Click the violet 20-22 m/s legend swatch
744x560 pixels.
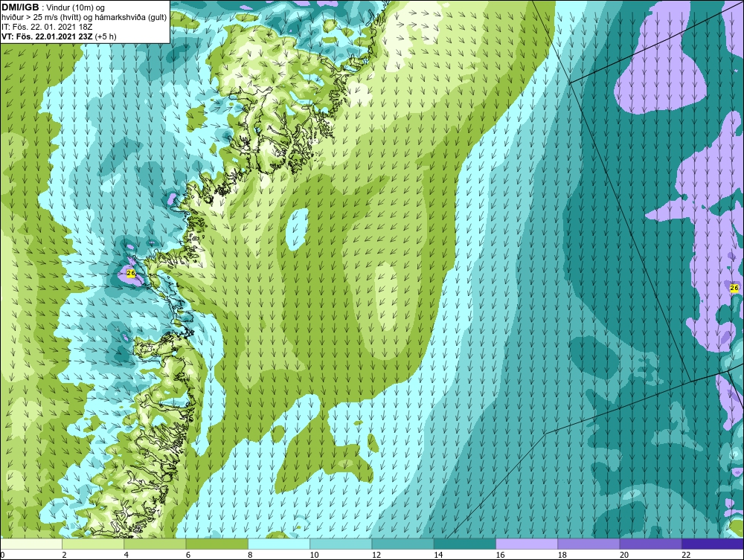[650, 544]
